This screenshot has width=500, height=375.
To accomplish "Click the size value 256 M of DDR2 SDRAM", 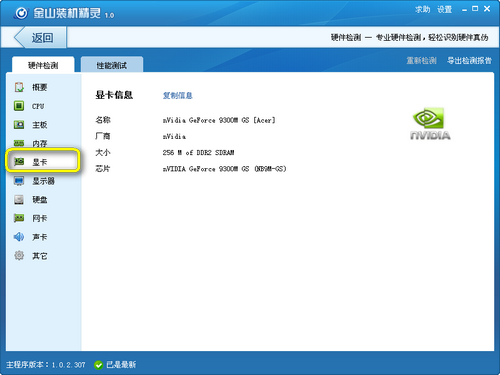I will tap(198, 153).
